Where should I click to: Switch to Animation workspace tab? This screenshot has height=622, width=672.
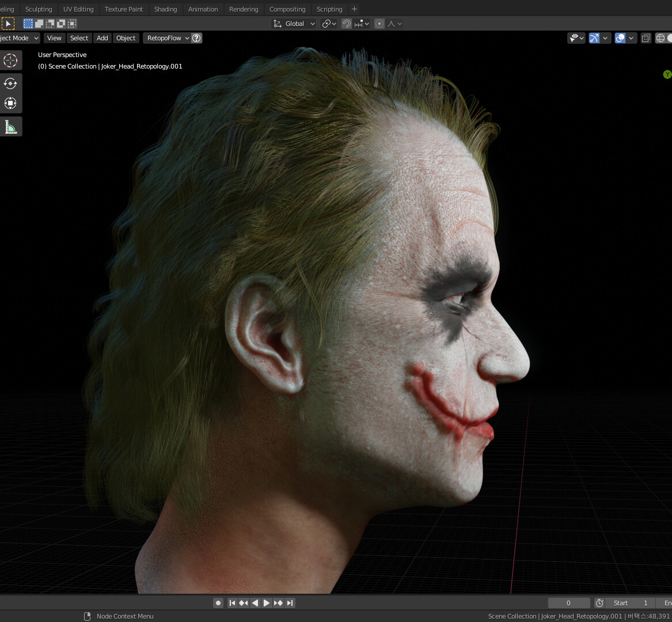tap(203, 9)
